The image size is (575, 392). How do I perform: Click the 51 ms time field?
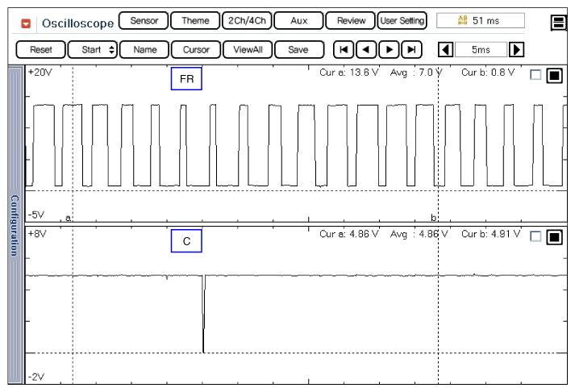click(480, 21)
